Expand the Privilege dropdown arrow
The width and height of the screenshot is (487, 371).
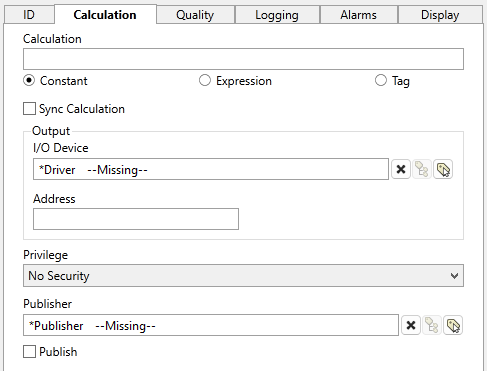pyautogui.click(x=454, y=276)
